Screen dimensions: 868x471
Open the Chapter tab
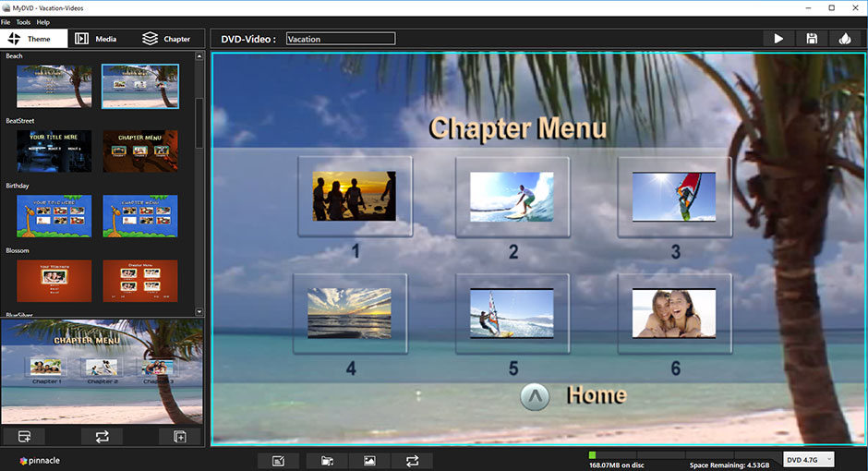(166, 39)
